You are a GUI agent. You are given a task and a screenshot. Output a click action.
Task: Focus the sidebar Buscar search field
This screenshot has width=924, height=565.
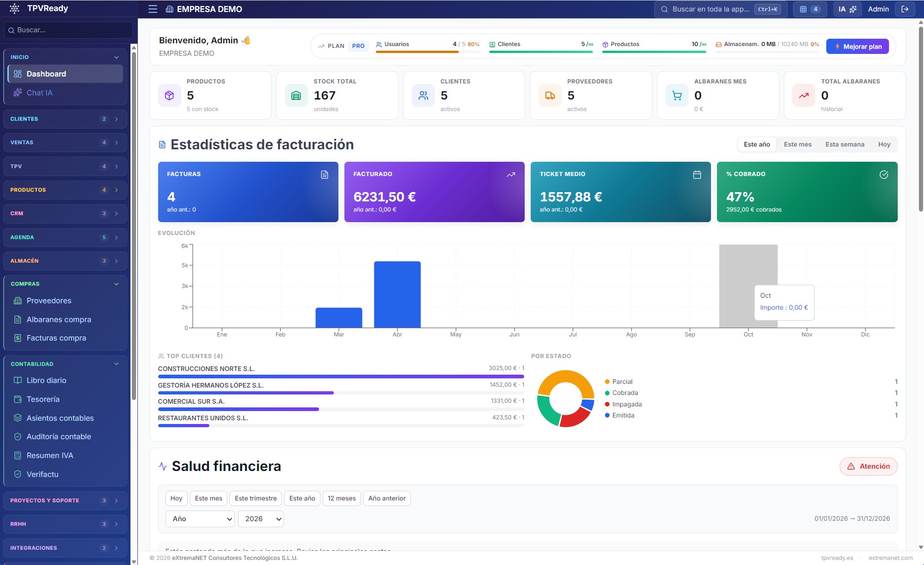pos(68,30)
